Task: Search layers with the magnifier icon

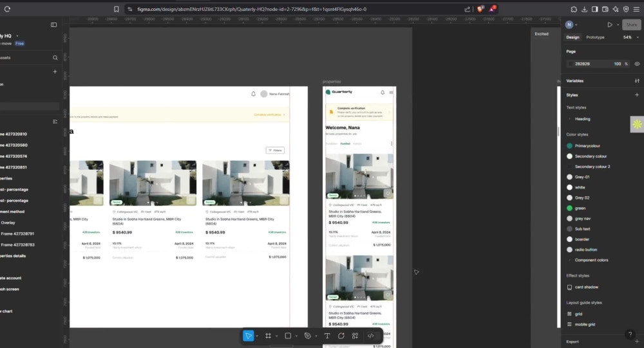Action: pos(55,58)
